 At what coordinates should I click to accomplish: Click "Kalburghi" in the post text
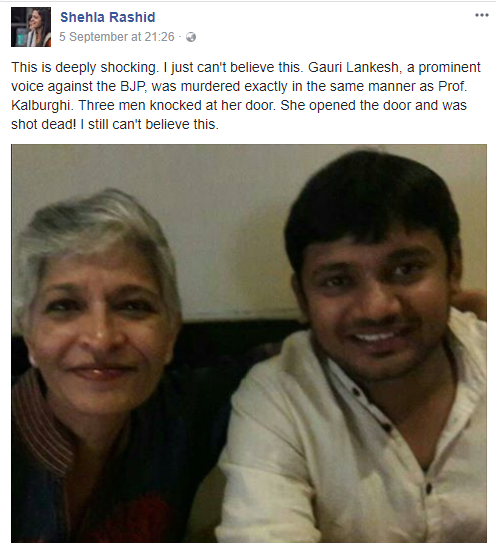pyautogui.click(x=42, y=105)
